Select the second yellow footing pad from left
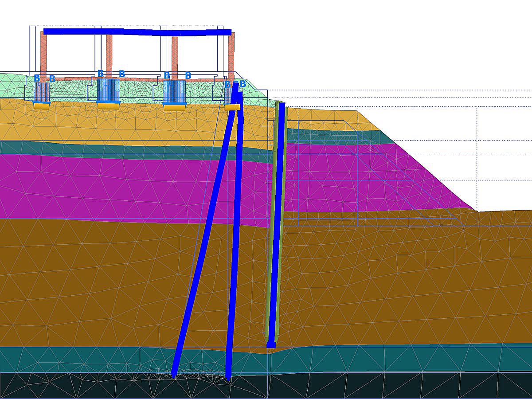 tap(108, 106)
